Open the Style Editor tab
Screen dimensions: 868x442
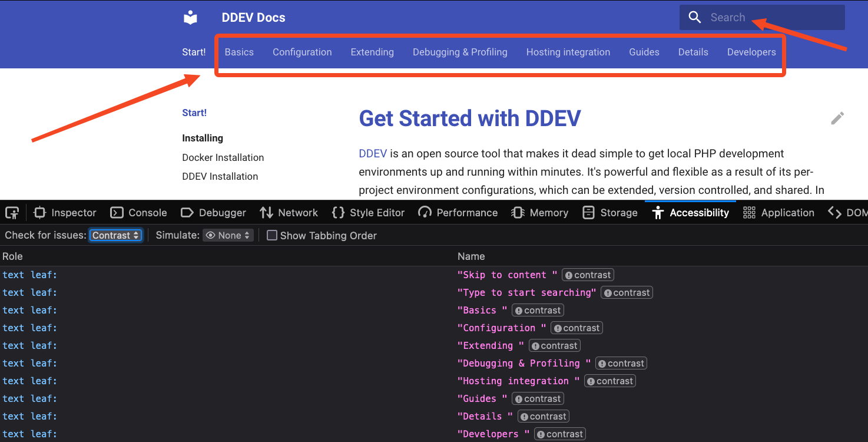pos(369,213)
